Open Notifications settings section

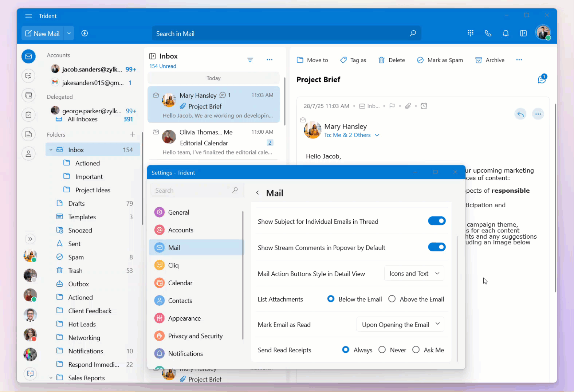pos(196,353)
